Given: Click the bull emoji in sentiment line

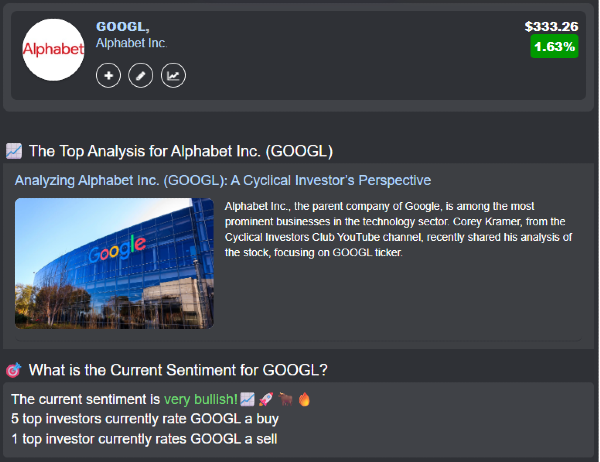Looking at the screenshot, I should [285, 399].
